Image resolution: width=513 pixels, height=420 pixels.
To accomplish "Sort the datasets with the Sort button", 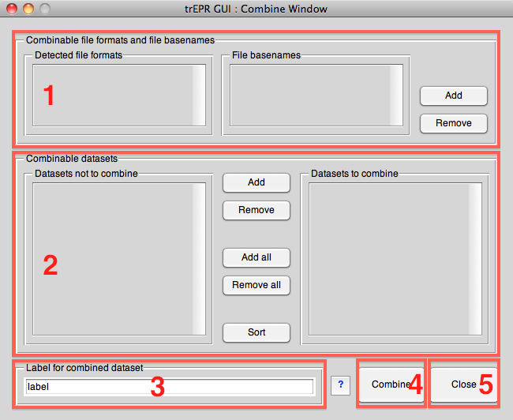I will (256, 332).
